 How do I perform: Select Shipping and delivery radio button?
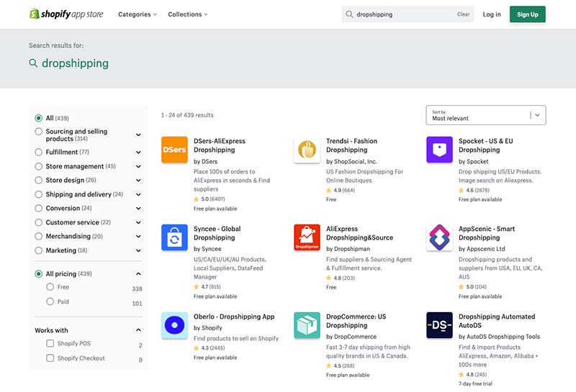pyautogui.click(x=39, y=194)
